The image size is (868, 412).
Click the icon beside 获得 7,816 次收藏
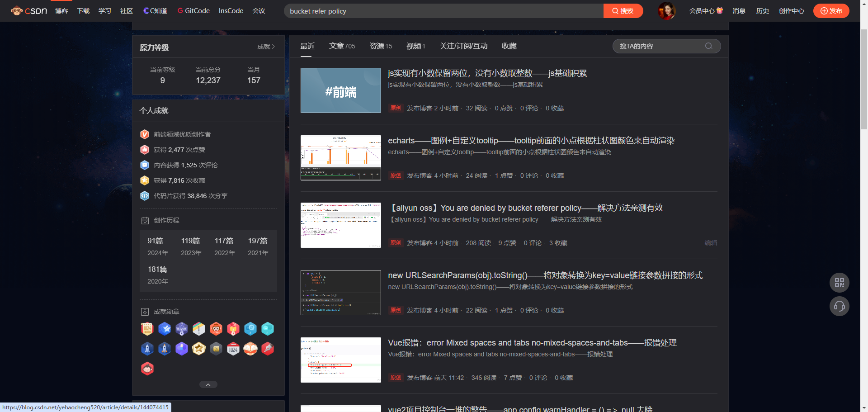click(145, 180)
